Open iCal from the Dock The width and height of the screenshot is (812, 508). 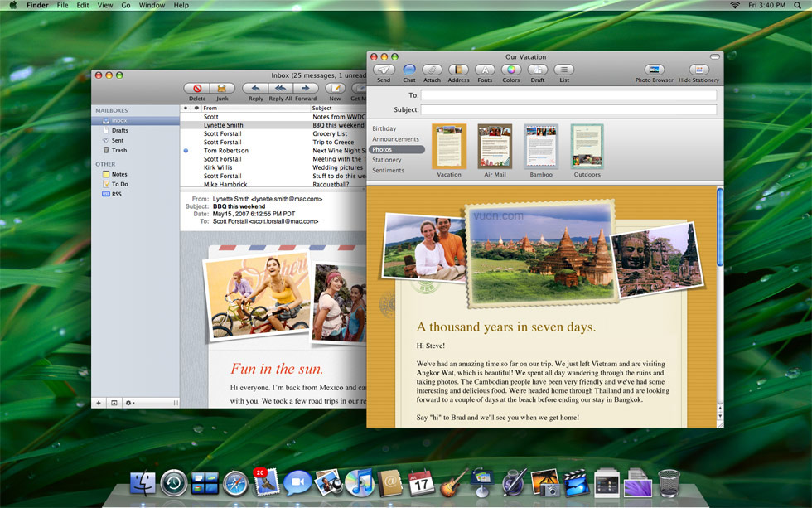[422, 482]
